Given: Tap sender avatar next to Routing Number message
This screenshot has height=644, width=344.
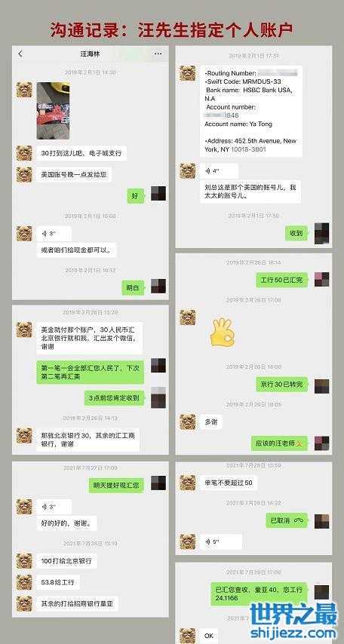Looking at the screenshot, I should (x=187, y=73).
